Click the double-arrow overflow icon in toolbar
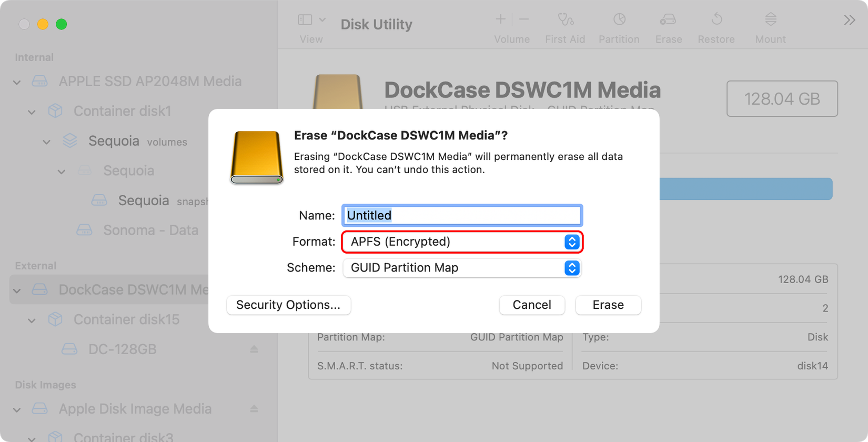This screenshot has height=442, width=868. pyautogui.click(x=849, y=19)
